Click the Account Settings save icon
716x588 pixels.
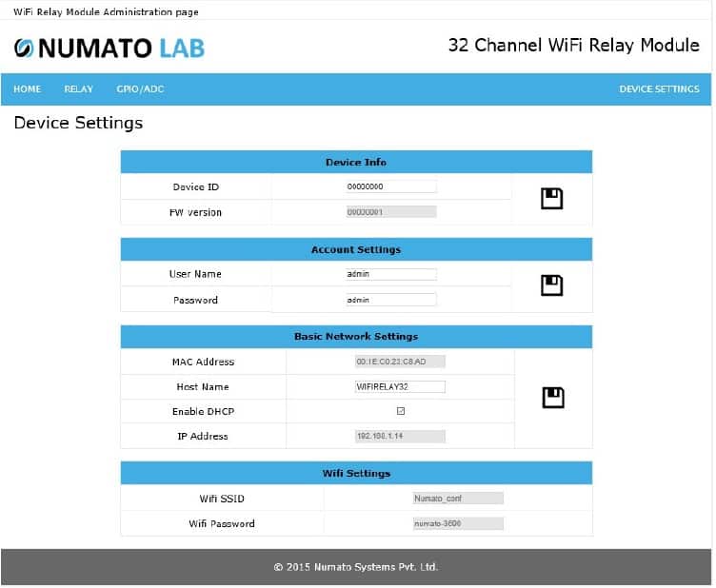point(551,285)
